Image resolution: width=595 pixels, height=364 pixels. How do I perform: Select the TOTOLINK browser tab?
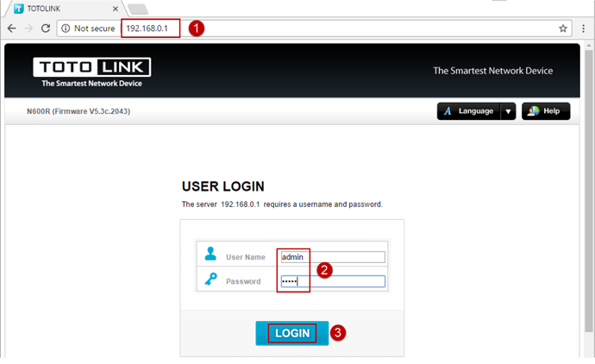65,9
